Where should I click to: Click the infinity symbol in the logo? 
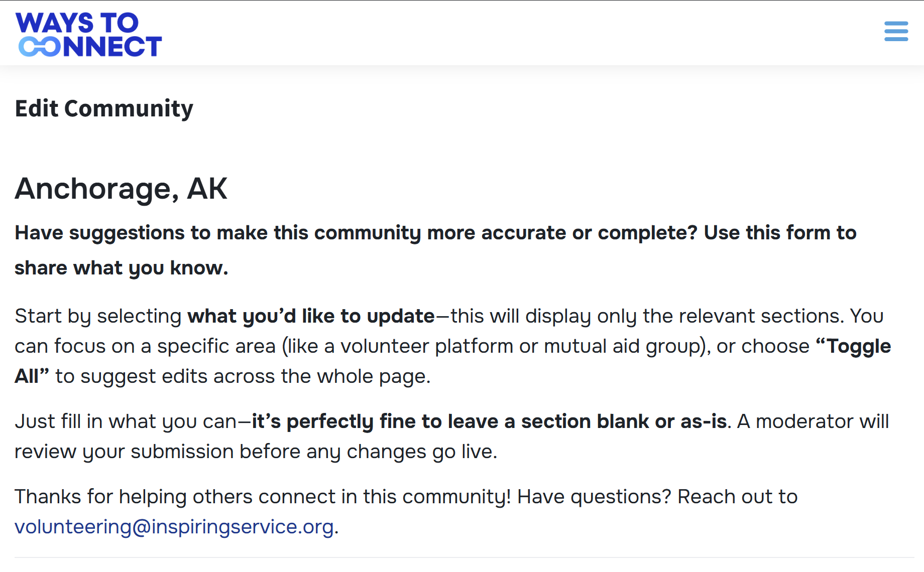click(39, 47)
